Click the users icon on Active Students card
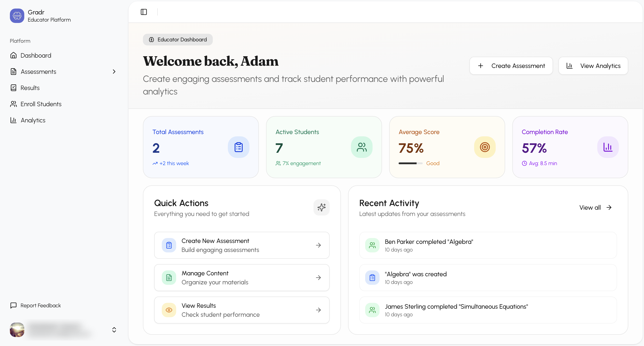The height and width of the screenshot is (346, 644). (362, 147)
